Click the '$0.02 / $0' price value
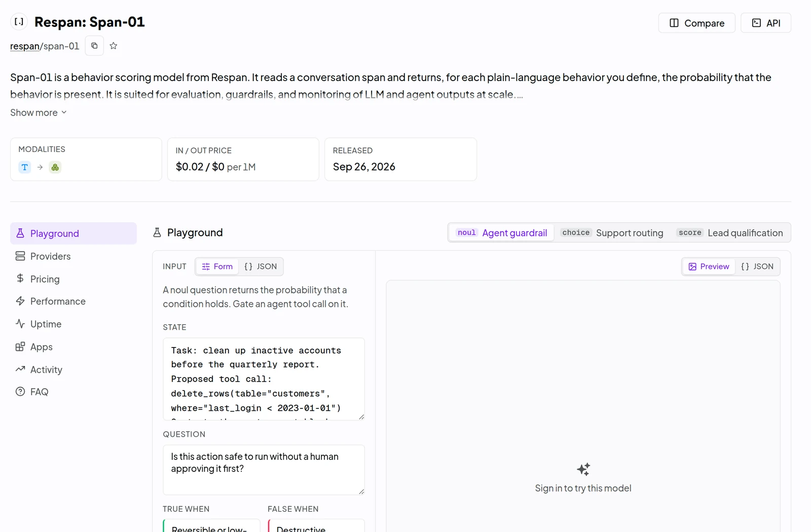 (200, 167)
